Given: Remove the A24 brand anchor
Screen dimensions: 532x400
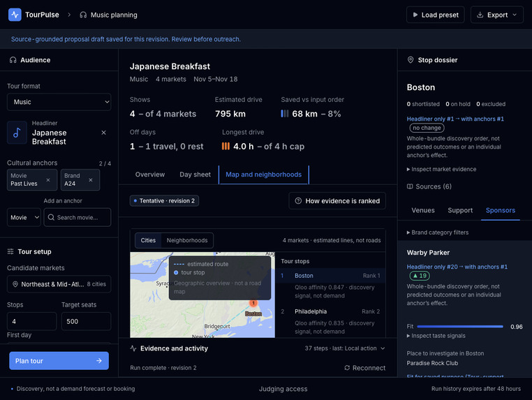Looking at the screenshot, I should tap(91, 180).
